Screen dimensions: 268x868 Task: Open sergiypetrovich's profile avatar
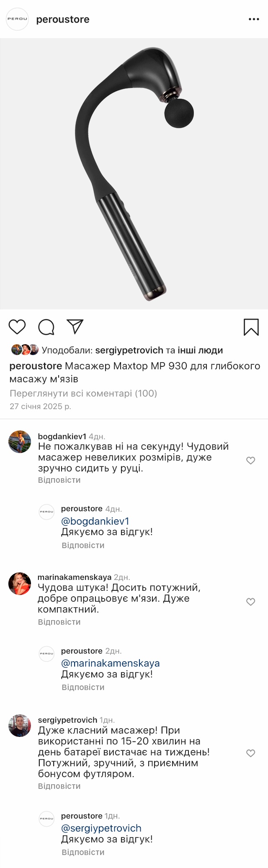20,726
